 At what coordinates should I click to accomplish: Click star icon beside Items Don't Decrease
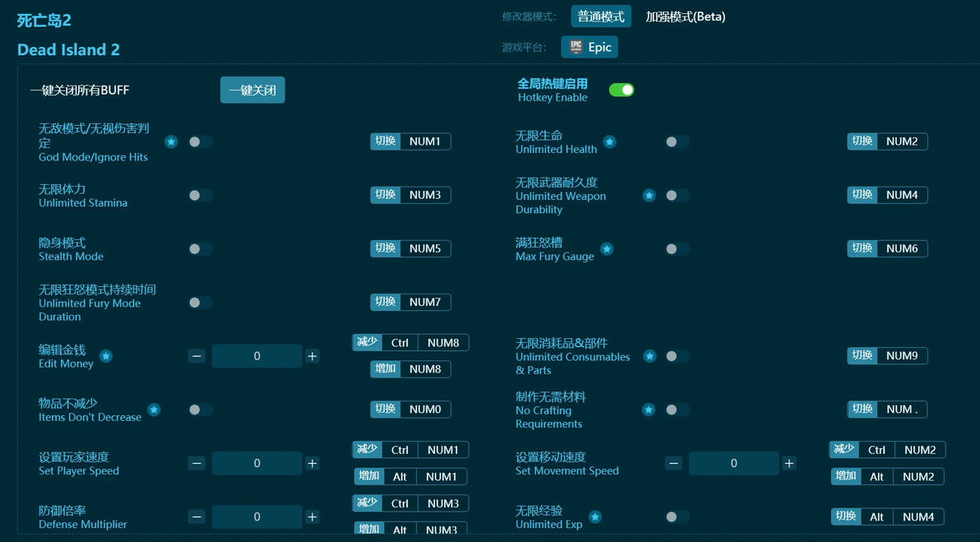tap(154, 410)
